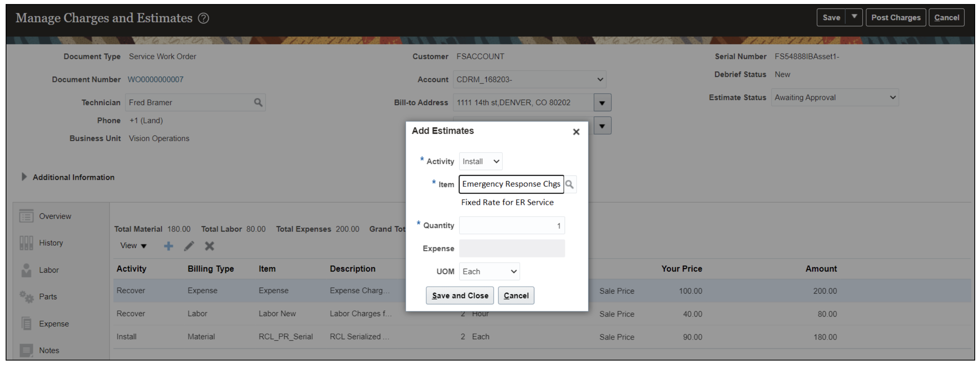This screenshot has height=367, width=980.
Task: Click the Save and Close button
Action: coord(460,296)
